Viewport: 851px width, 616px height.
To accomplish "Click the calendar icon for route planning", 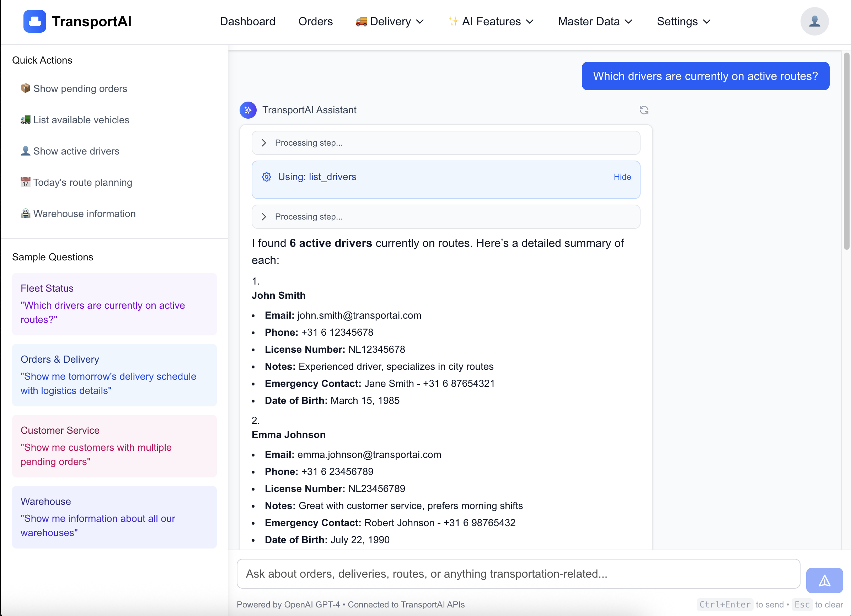I will point(25,182).
